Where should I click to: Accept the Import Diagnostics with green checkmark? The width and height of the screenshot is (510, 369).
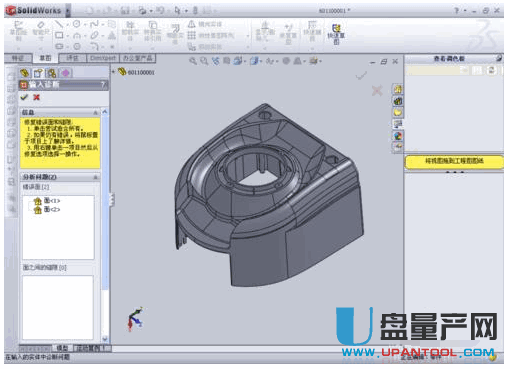coord(24,97)
